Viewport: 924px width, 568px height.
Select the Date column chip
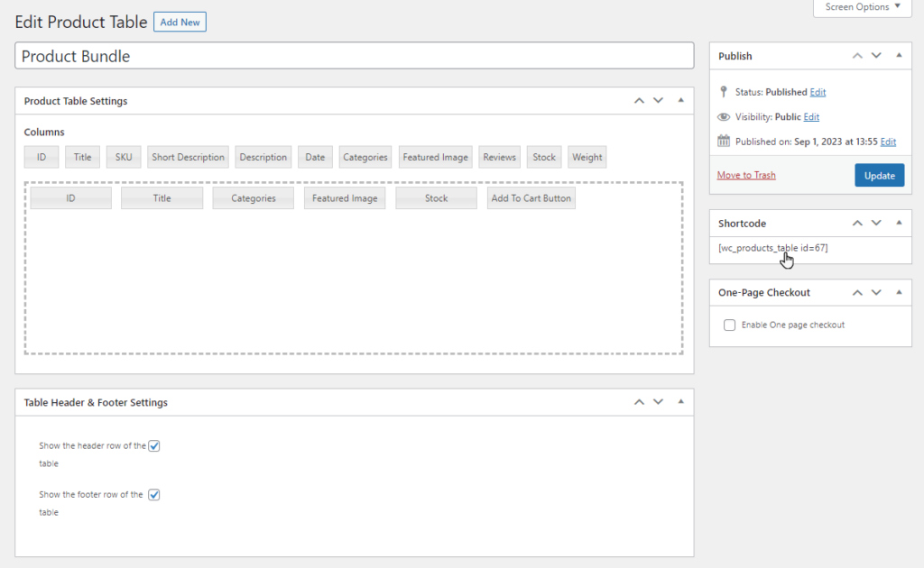click(315, 157)
